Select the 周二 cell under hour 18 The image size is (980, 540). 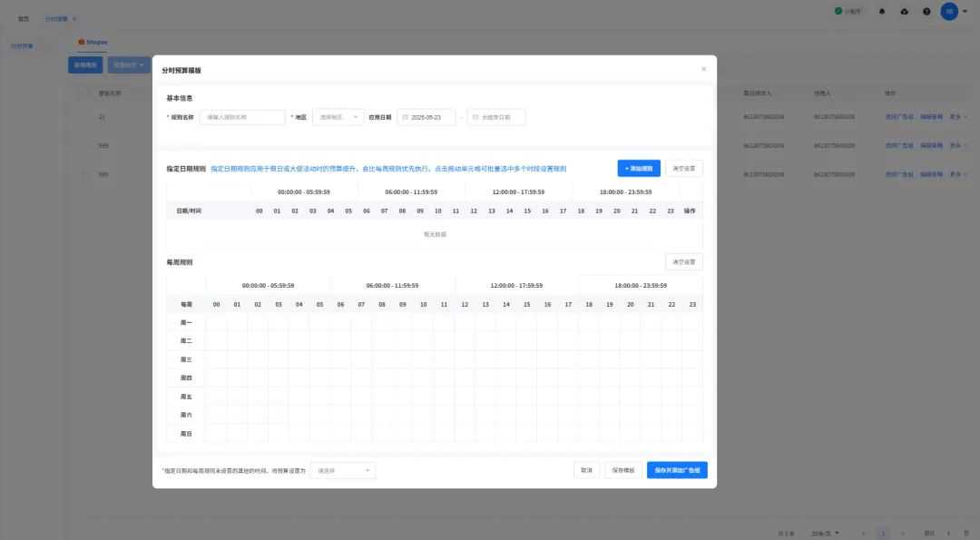pos(589,340)
